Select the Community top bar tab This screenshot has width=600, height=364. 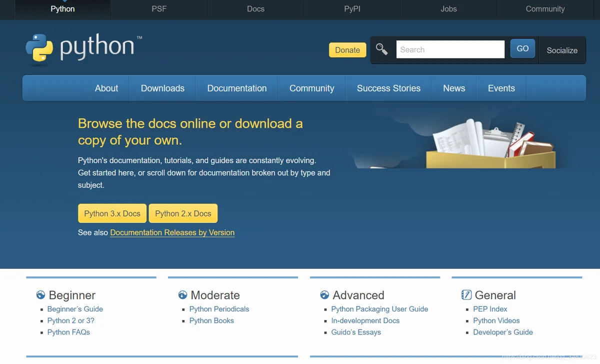tap(545, 9)
